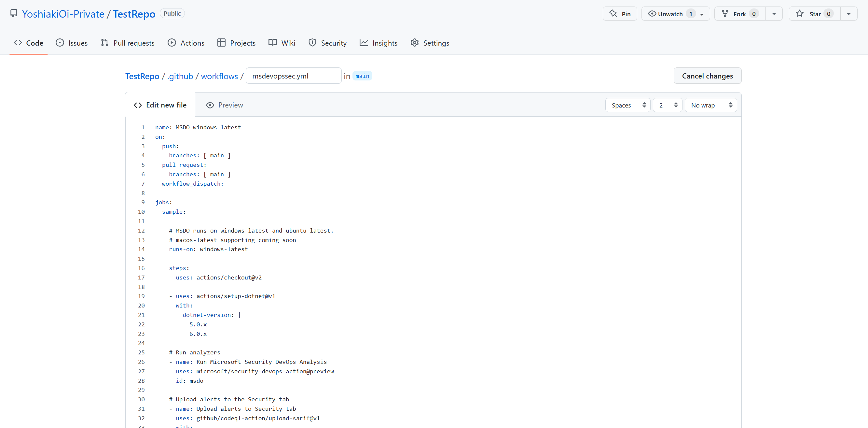Select the Pull requests icon
This screenshot has width=868, height=428.
pyautogui.click(x=104, y=43)
